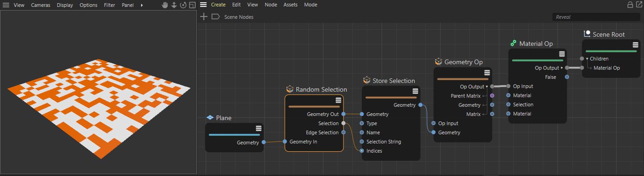Click Random Selection's Geometry Out port
Screen dimensions: 644x176
[344, 114]
